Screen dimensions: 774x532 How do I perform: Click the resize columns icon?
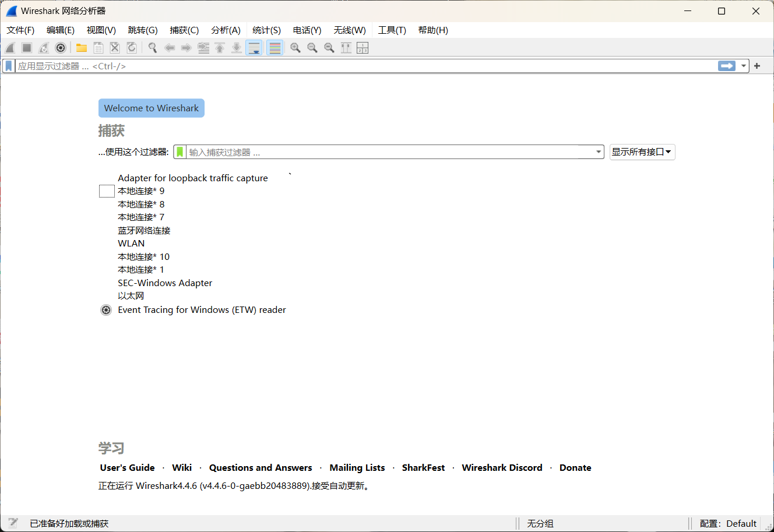346,48
